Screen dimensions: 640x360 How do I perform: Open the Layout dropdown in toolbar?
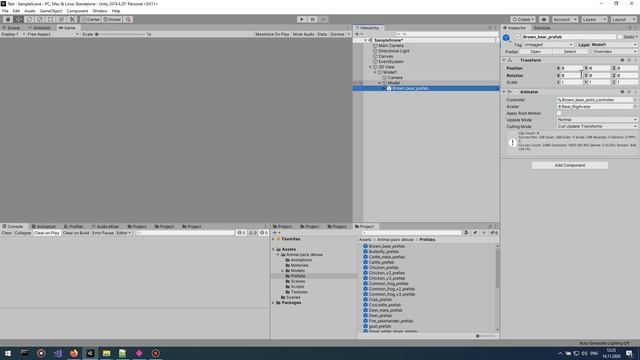(623, 19)
